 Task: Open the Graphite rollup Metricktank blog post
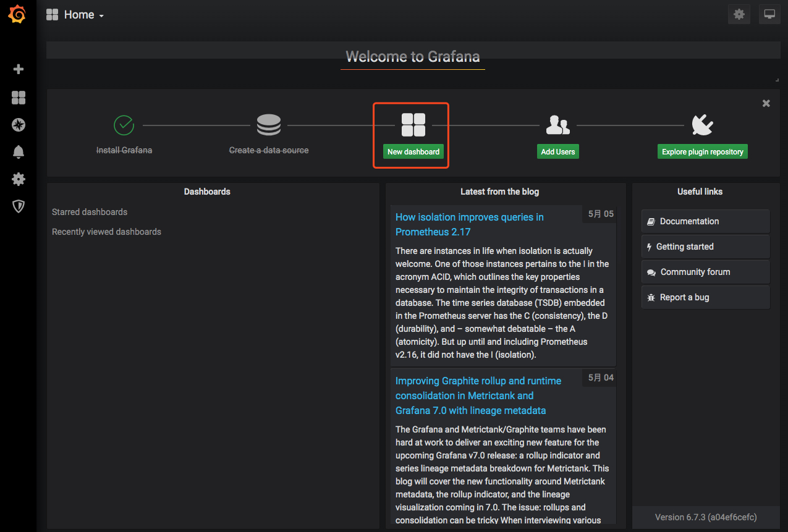pyautogui.click(x=478, y=395)
